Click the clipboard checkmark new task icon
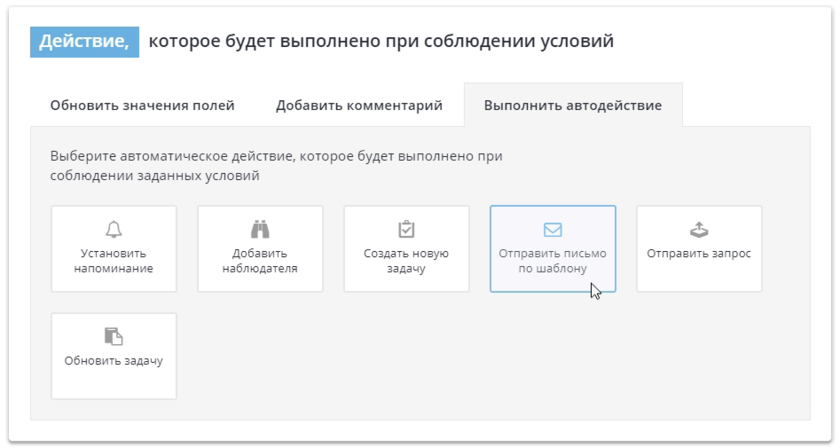This screenshot has width=840, height=448. tap(406, 229)
